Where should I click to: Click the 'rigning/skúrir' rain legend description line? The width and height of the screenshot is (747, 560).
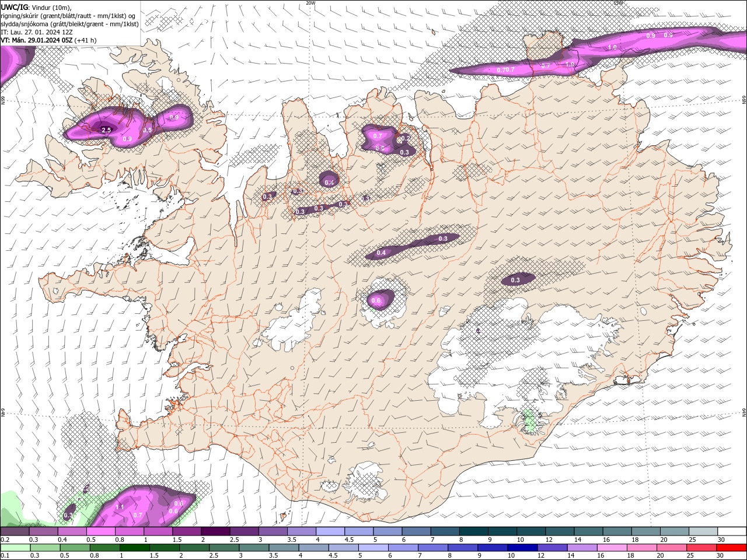[68, 16]
